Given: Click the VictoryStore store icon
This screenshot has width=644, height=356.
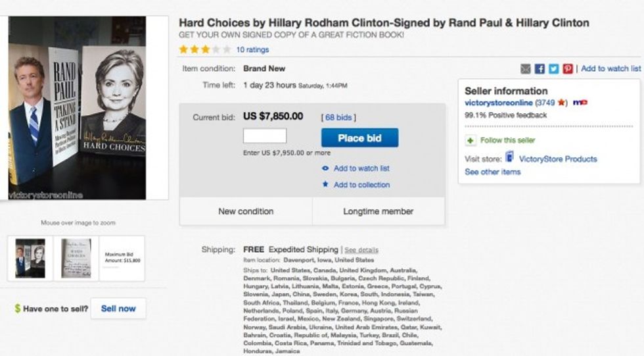Looking at the screenshot, I should 509,158.
